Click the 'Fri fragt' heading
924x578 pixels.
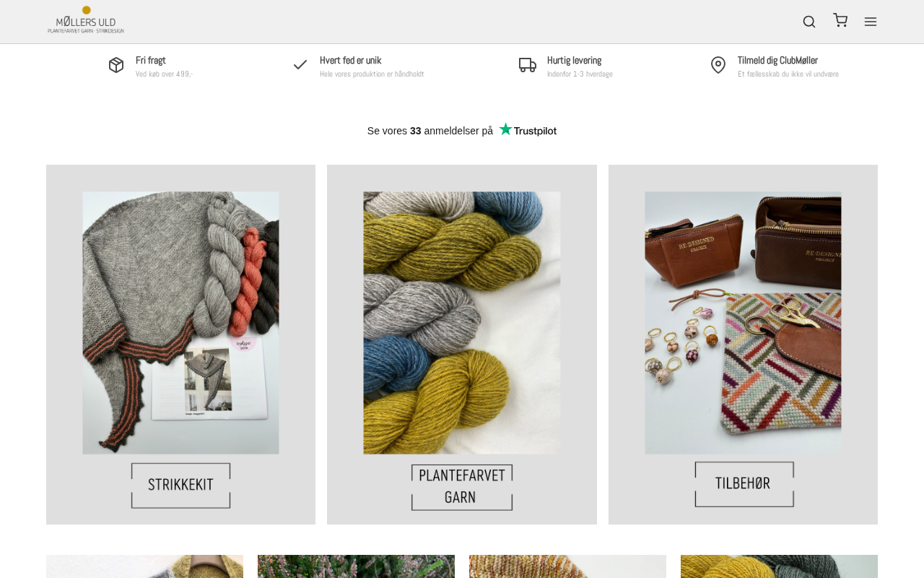(x=151, y=61)
